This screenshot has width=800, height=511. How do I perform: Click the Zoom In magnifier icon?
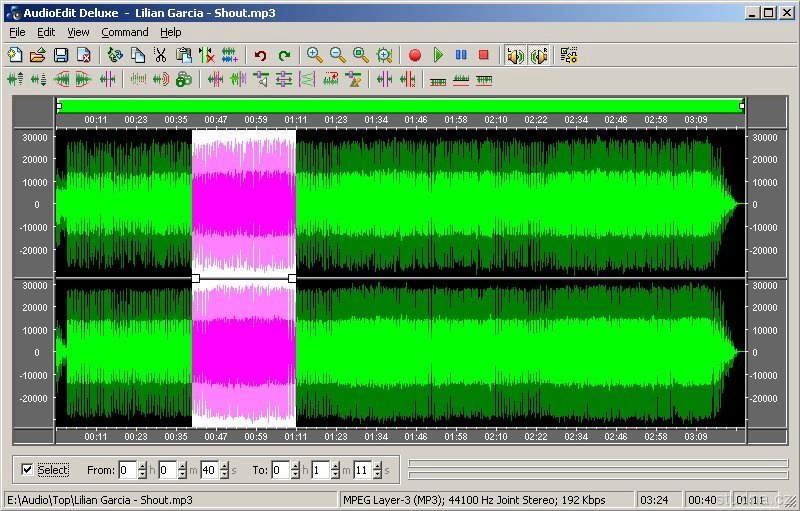[x=314, y=55]
